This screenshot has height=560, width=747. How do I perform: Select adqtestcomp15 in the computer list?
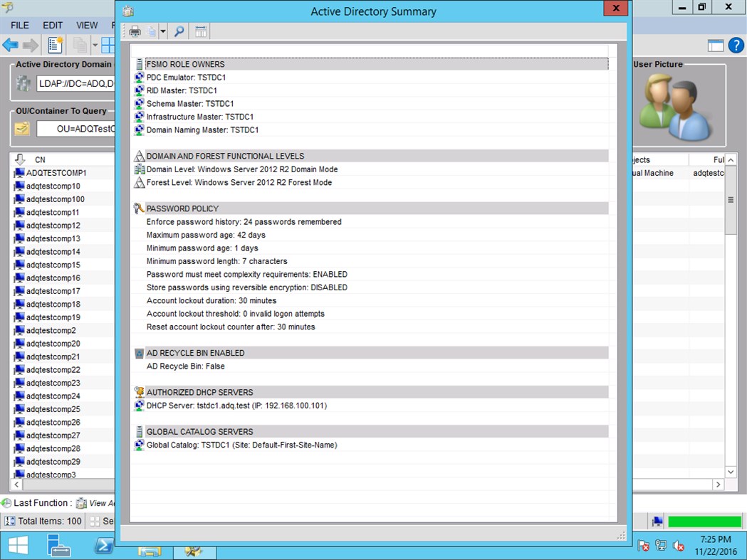pos(53,265)
